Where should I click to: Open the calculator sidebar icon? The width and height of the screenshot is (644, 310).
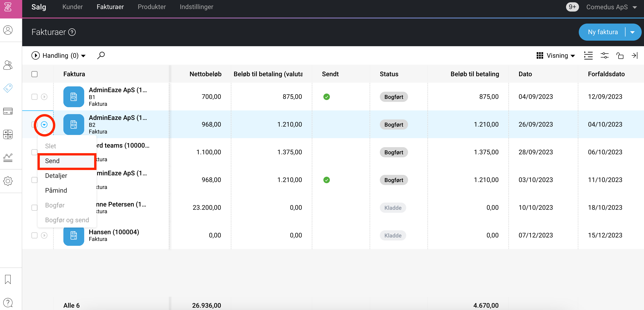(x=8, y=134)
